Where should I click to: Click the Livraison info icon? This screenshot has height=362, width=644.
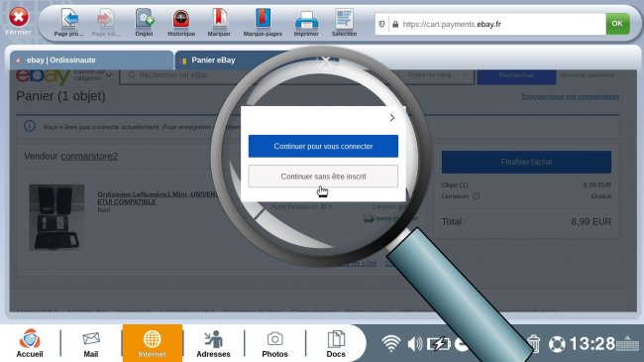pyautogui.click(x=476, y=196)
